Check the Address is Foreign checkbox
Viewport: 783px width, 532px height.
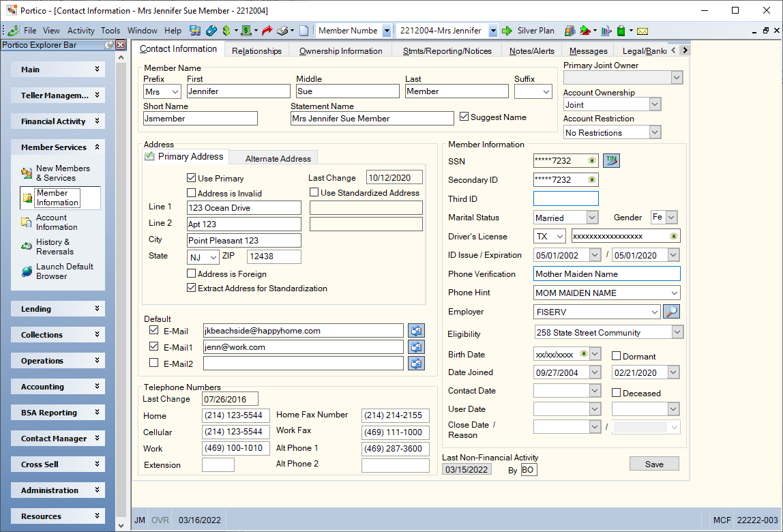pos(191,274)
